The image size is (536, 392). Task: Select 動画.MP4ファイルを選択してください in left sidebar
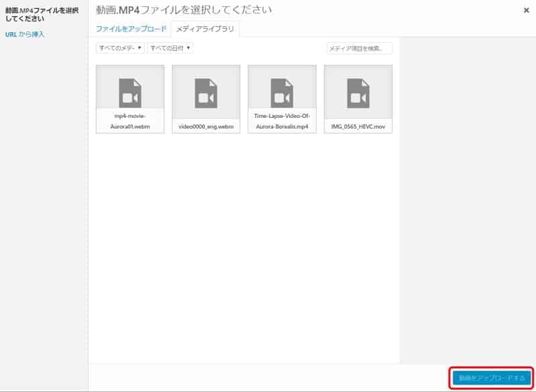point(42,14)
